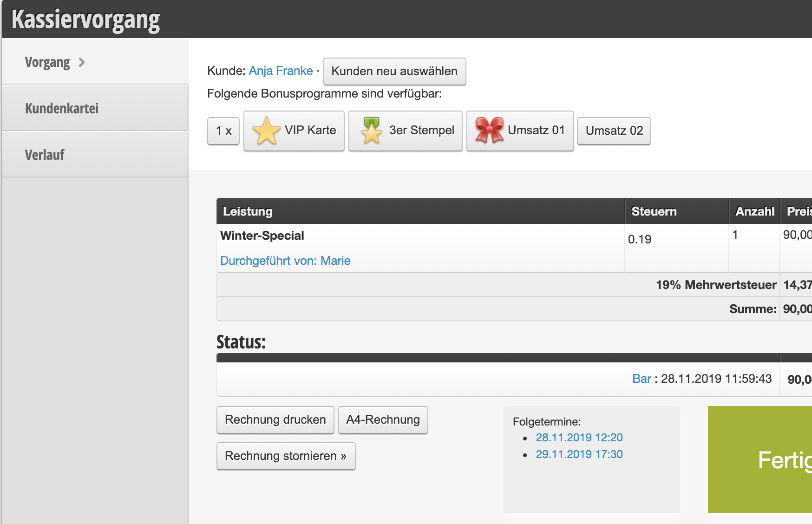Open customer profile Anja Franke
The image size is (812, 524).
pyautogui.click(x=281, y=71)
